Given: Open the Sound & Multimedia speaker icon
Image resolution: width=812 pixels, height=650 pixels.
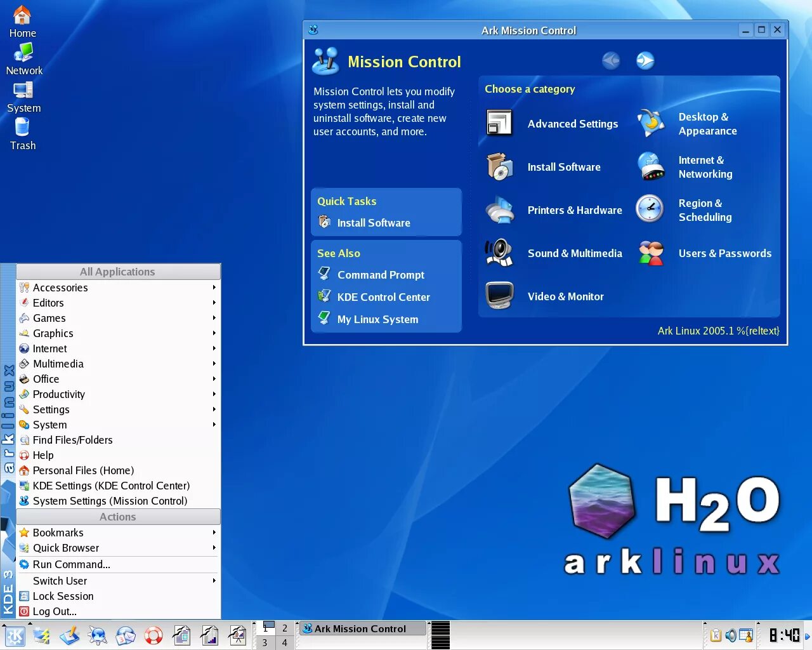Looking at the screenshot, I should [499, 253].
